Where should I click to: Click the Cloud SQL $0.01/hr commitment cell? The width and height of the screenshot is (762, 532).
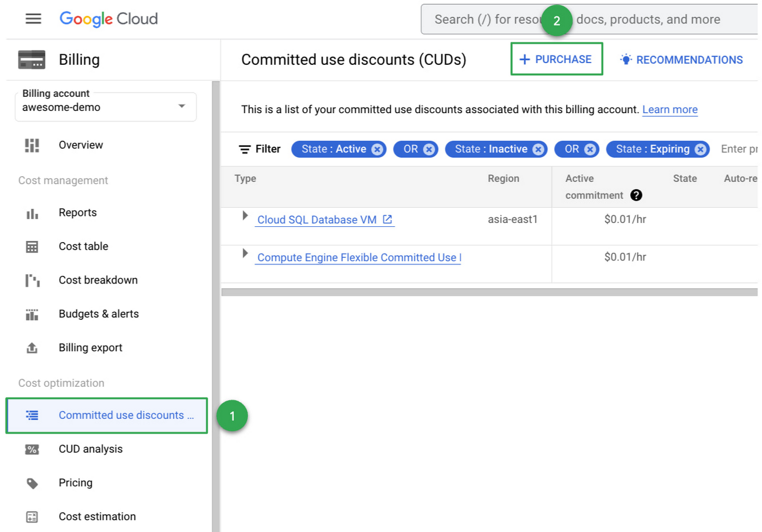(625, 219)
